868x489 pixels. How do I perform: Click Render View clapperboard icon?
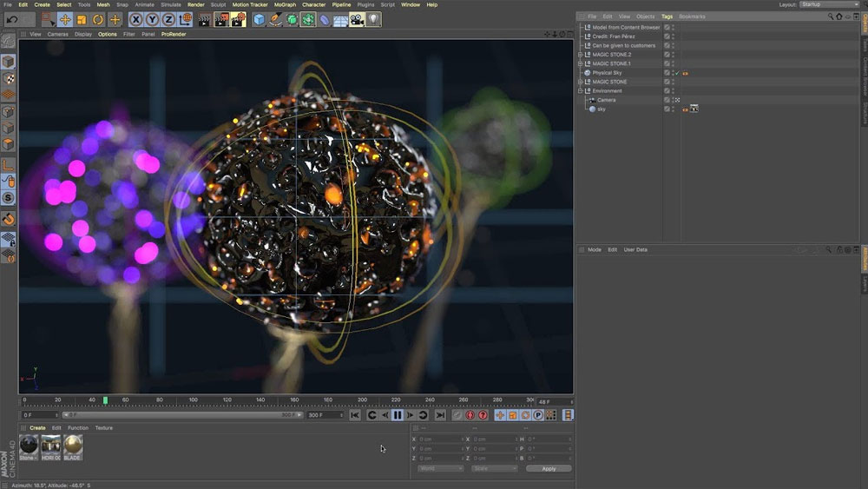point(204,19)
